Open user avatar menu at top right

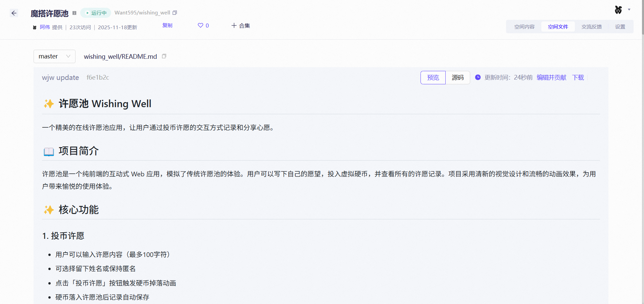623,10
